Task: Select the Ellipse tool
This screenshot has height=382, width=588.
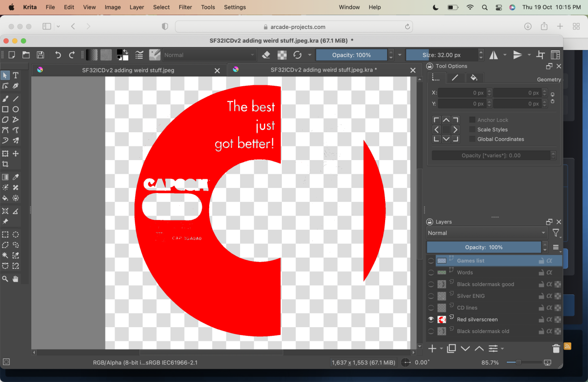Action: click(x=16, y=109)
